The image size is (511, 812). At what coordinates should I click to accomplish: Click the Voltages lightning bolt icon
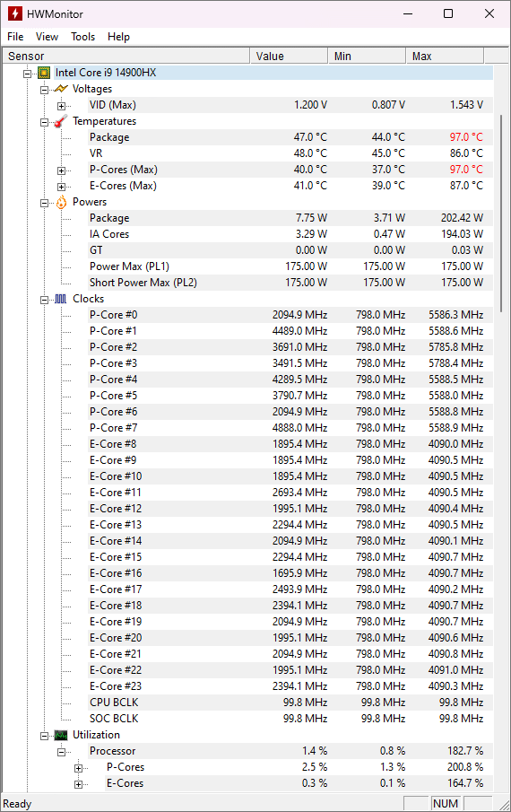click(61, 89)
